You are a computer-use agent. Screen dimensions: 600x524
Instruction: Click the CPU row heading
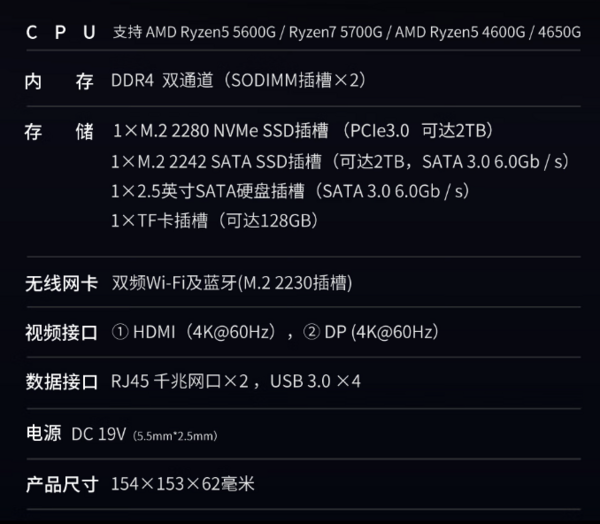pos(61,32)
